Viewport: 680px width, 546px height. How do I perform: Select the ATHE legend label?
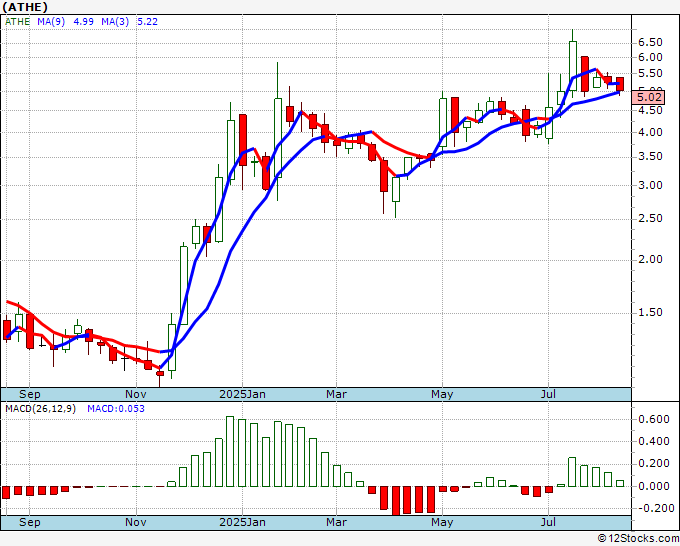pyautogui.click(x=17, y=22)
